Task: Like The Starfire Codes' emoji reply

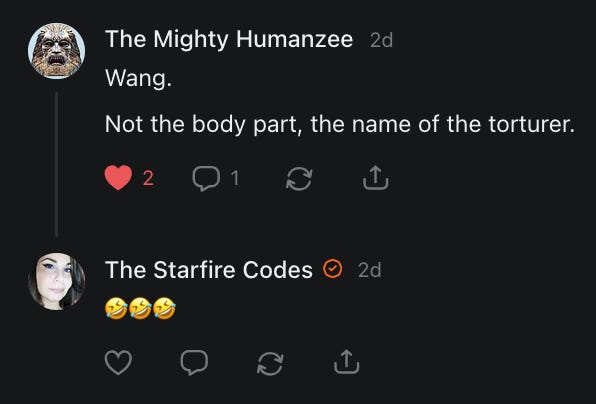Action: (118, 363)
